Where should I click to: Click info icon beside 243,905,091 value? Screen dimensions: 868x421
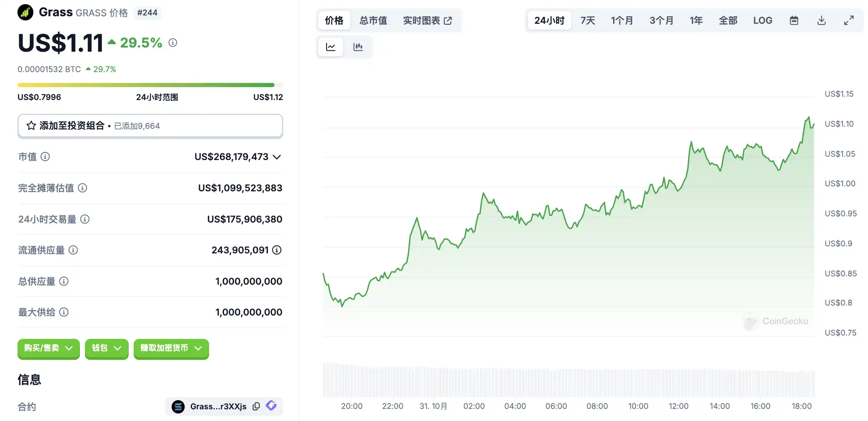[277, 250]
